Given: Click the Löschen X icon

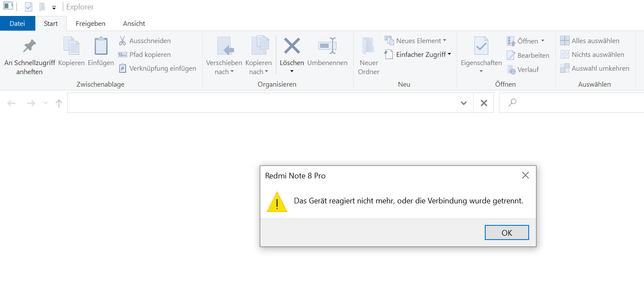Looking at the screenshot, I should point(292,46).
